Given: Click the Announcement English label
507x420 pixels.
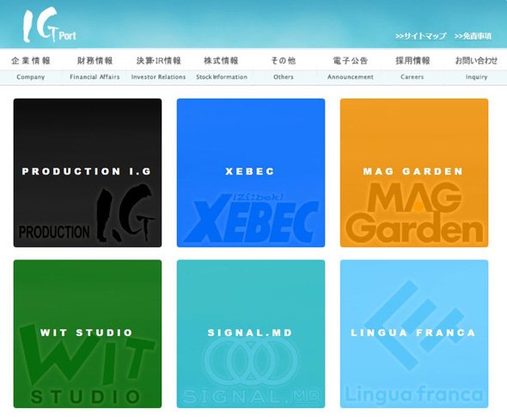Looking at the screenshot, I should (x=351, y=77).
